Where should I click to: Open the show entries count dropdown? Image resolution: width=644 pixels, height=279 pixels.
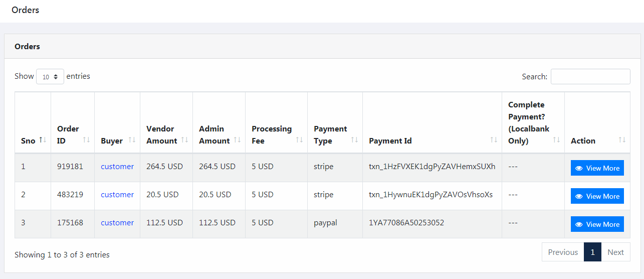(50, 77)
